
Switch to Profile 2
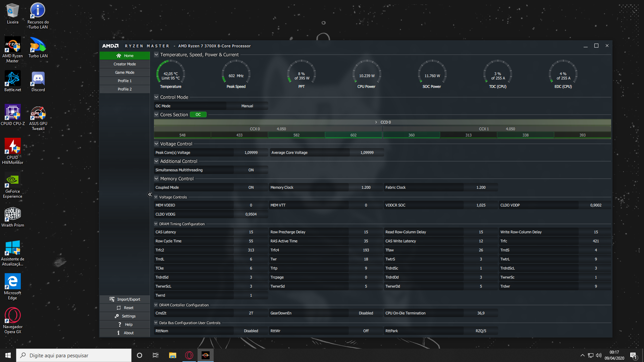click(125, 89)
